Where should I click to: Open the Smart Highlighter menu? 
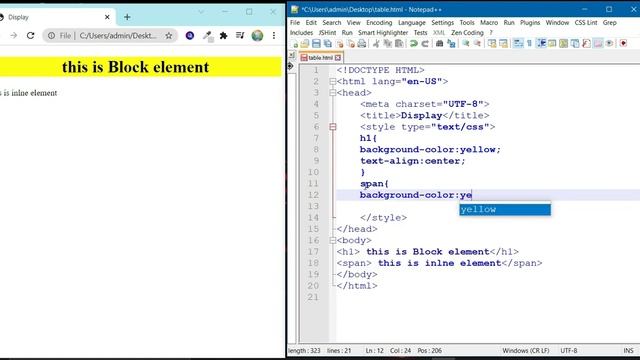[383, 33]
